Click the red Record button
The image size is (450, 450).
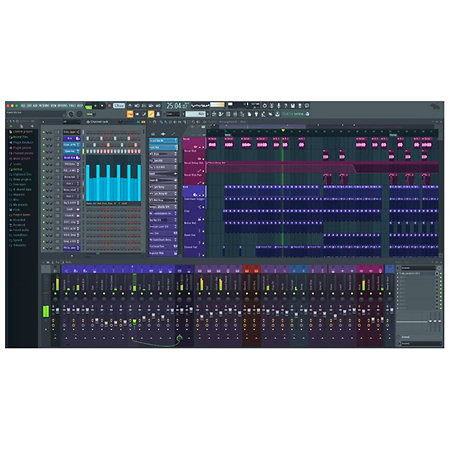109,106
